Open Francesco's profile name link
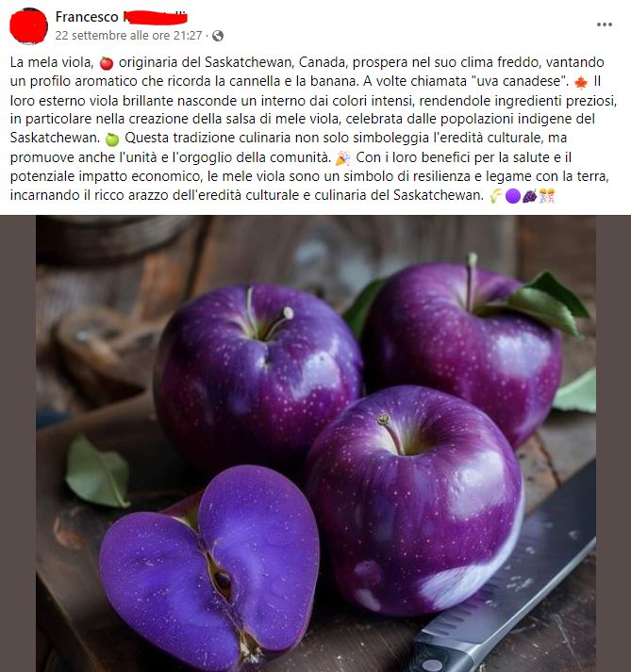This screenshot has height=672, width=631. click(x=122, y=17)
